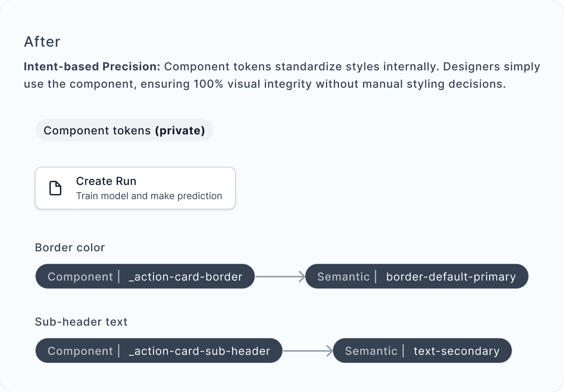The image size is (564, 392).
Task: Select the _action-card-sub-header token name
Action: pos(199,351)
